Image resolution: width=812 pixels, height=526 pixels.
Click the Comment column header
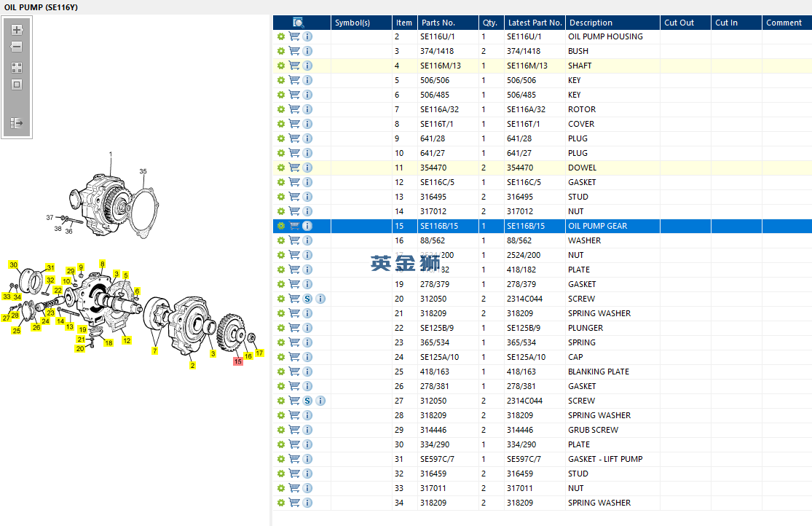coord(787,23)
